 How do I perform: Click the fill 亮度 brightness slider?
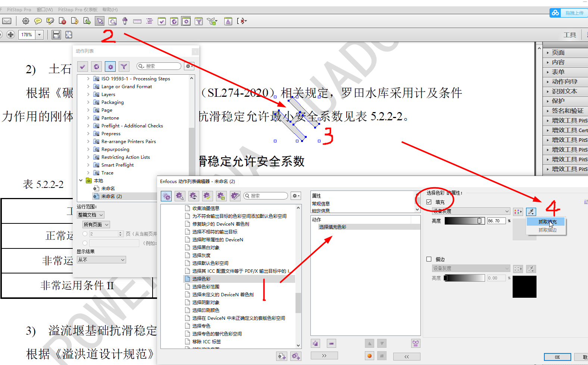pyautogui.click(x=465, y=221)
